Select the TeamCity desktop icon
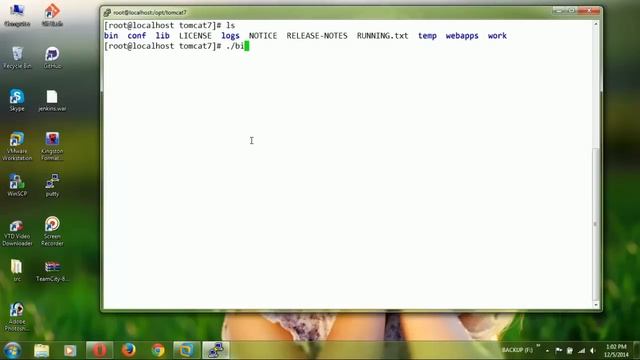The height and width of the screenshot is (360, 640). [52, 271]
